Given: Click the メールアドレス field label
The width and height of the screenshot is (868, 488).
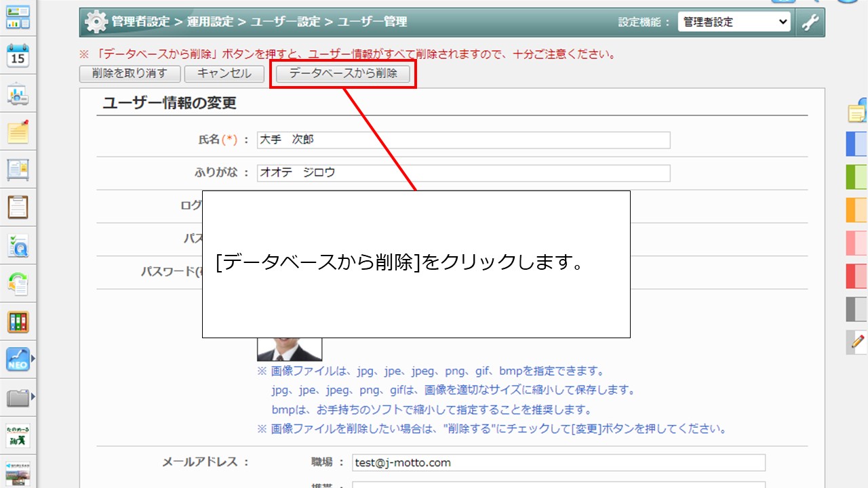Looking at the screenshot, I should [206, 462].
